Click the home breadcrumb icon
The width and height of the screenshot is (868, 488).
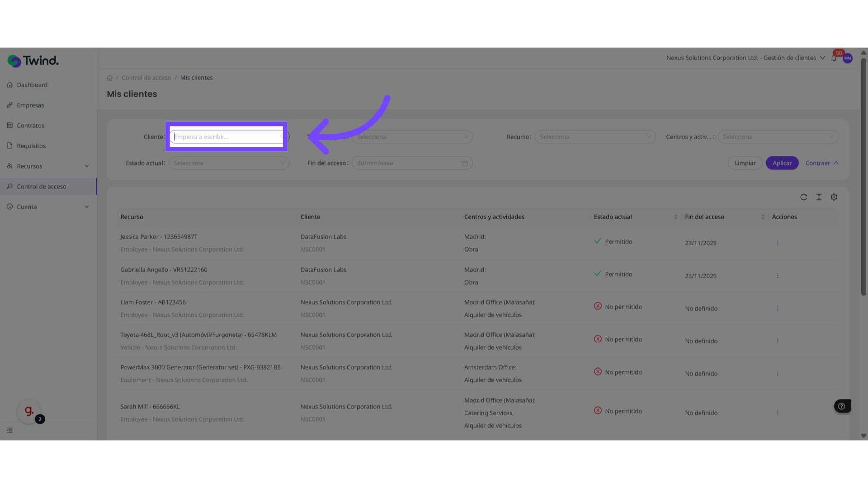[x=109, y=78]
